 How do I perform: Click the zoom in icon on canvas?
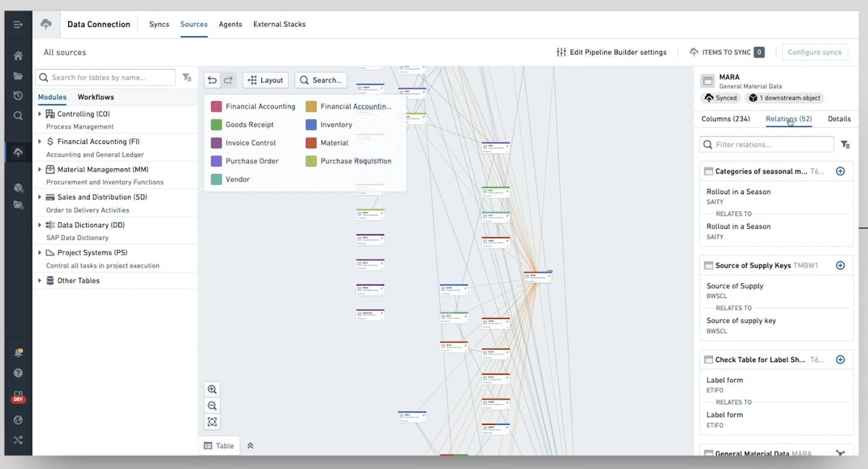212,389
